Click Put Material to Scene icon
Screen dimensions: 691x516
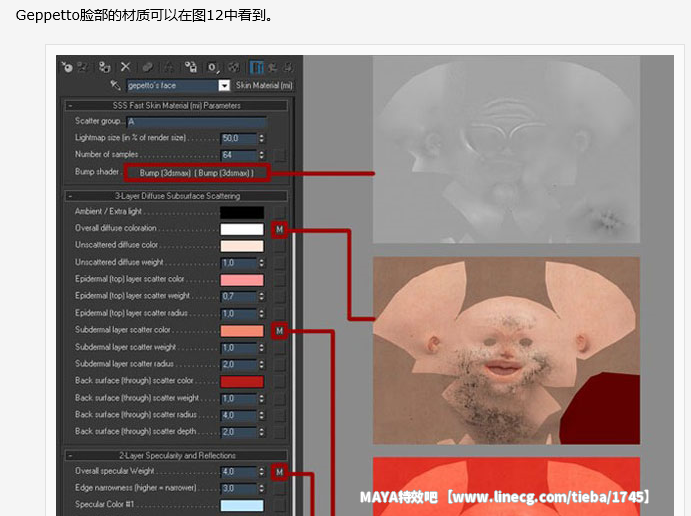pos(82,67)
